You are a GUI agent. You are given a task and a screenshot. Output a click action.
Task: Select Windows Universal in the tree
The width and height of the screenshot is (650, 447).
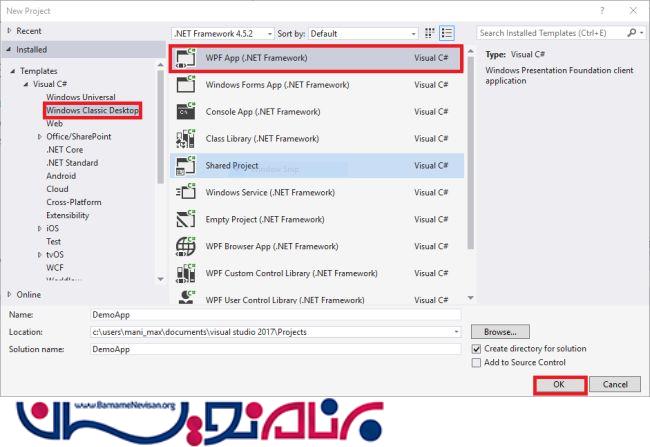[81, 97]
